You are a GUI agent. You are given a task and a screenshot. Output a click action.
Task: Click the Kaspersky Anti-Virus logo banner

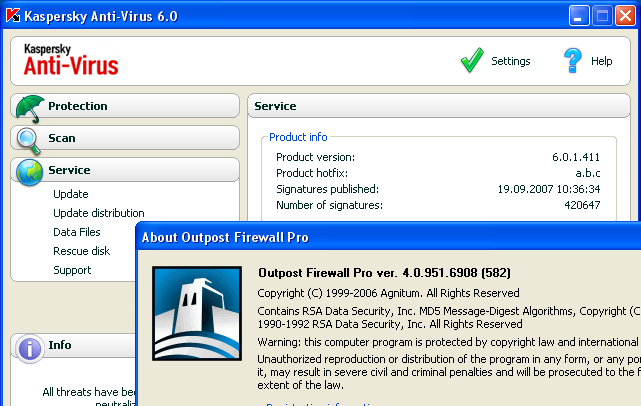[71, 60]
